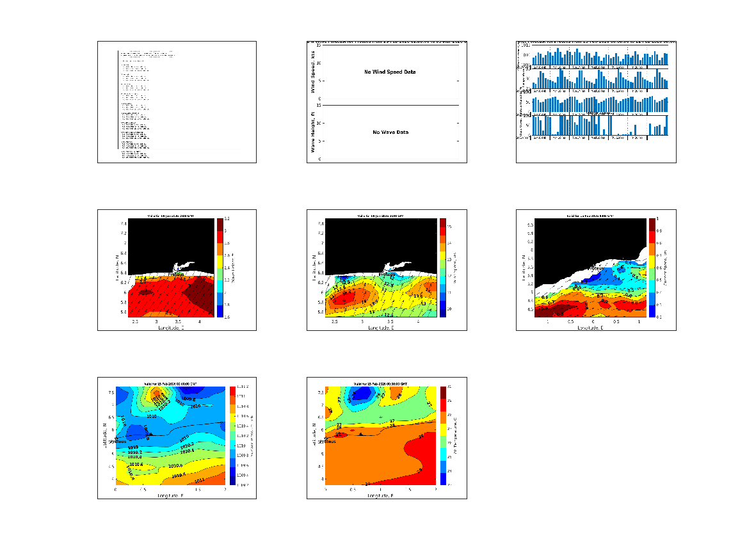This screenshot has width=747, height=560.
Task: Click the current speed map colorbar
Action: tap(652, 268)
